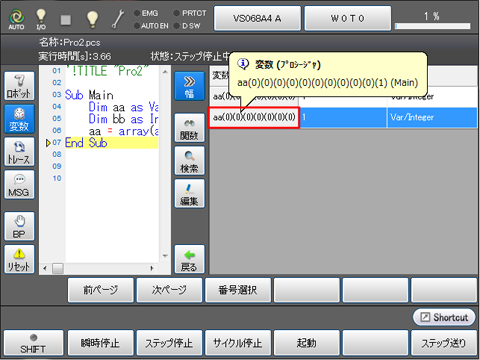Expand width with the 幅 arrows button
Image resolution: width=480 pixels, height=360 pixels.
point(189,86)
